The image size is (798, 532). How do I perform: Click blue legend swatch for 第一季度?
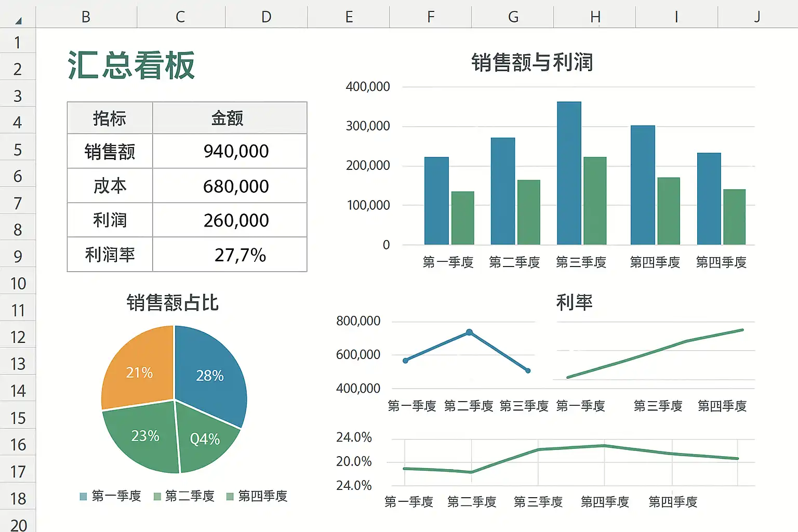click(83, 497)
